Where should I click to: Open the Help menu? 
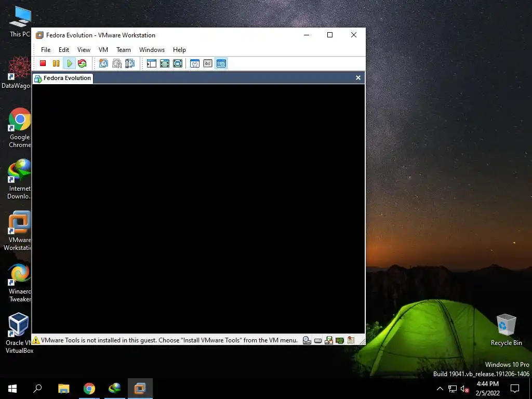pyautogui.click(x=179, y=50)
